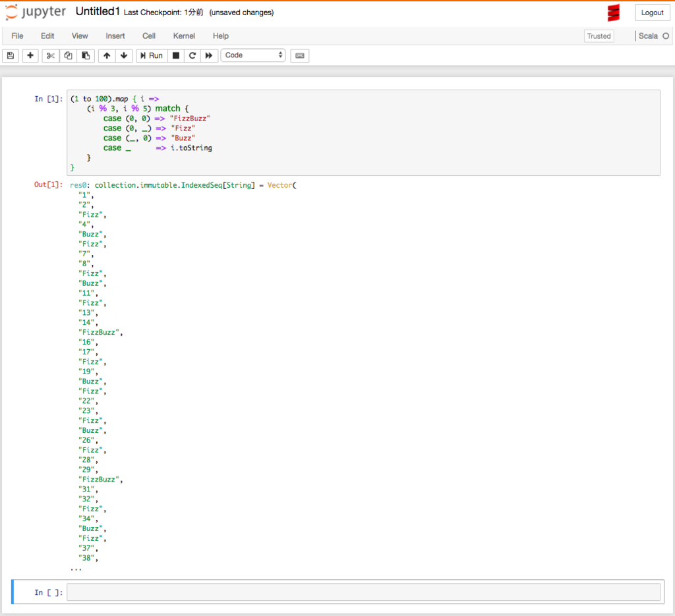Move the cell up with arrow icon

[x=106, y=55]
